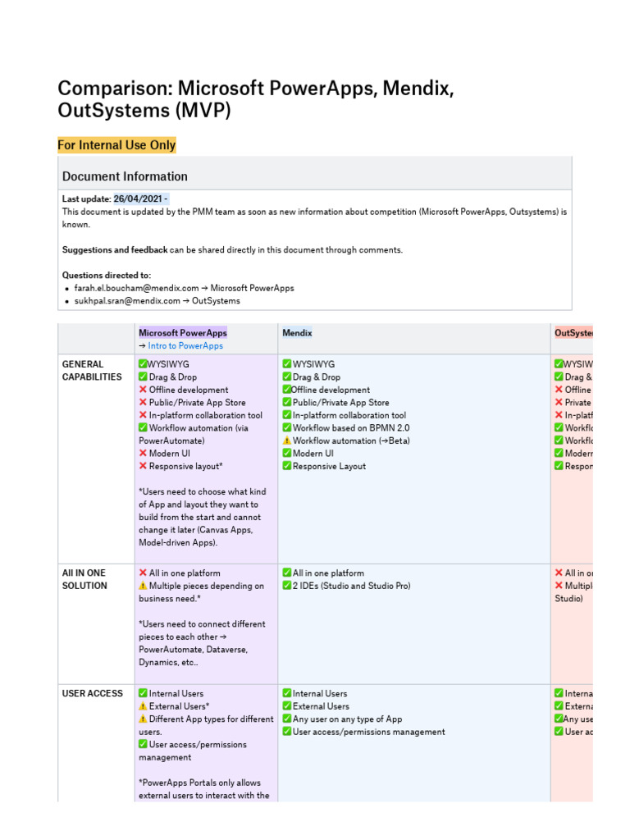The image size is (630, 840).
Task: Click the 'Suggestions and feedback' bold text
Action: pyautogui.click(x=115, y=249)
